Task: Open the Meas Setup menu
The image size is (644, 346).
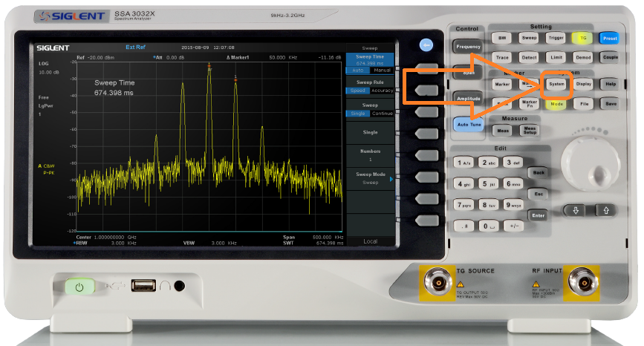Action: click(x=529, y=131)
